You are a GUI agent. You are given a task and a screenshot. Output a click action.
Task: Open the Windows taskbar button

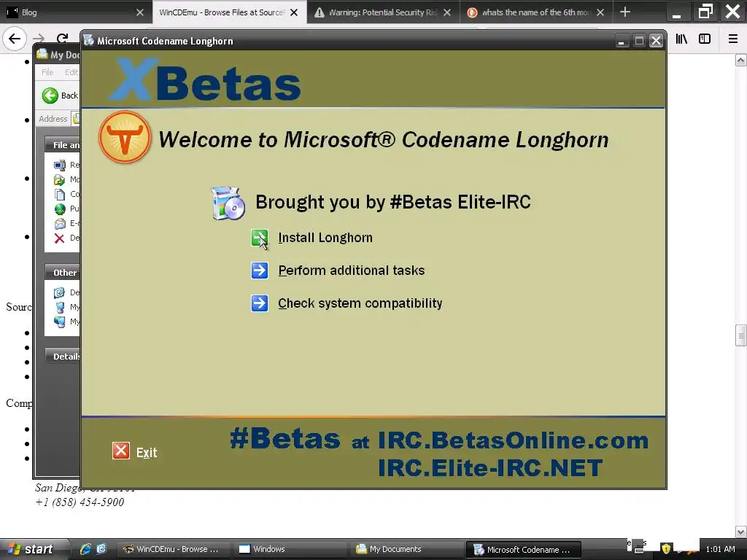(x=290, y=549)
